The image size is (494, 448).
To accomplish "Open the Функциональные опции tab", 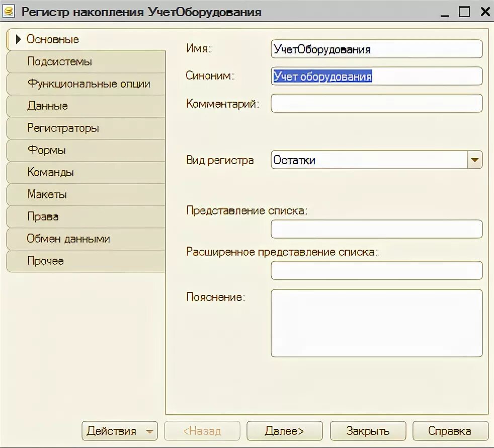I will 86,84.
